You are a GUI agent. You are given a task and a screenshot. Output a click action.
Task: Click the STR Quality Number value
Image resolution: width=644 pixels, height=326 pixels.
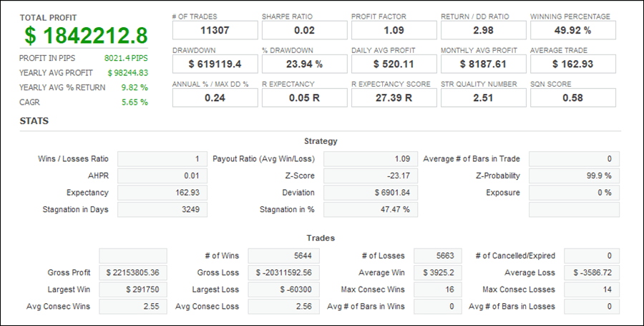pyautogui.click(x=483, y=97)
